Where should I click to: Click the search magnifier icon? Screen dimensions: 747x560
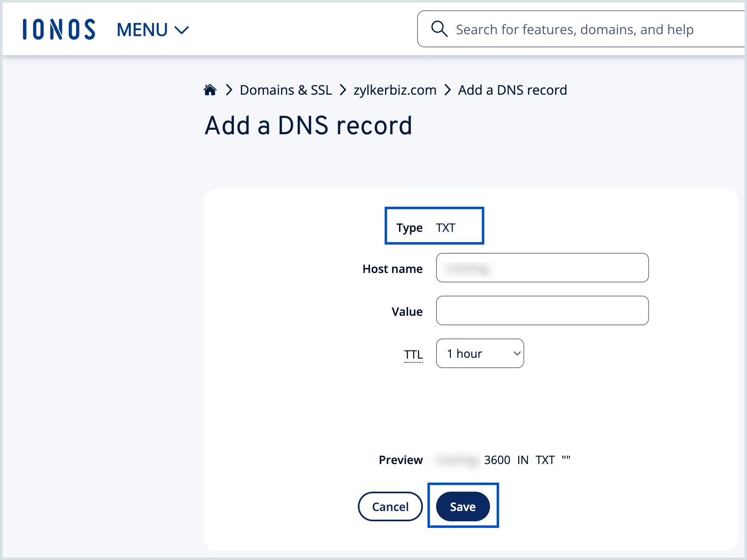point(439,29)
